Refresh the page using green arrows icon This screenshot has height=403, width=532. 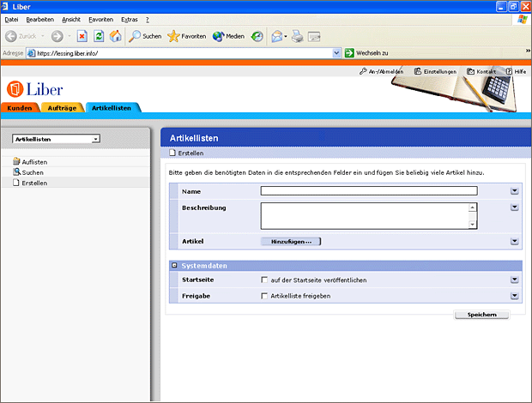(x=99, y=36)
